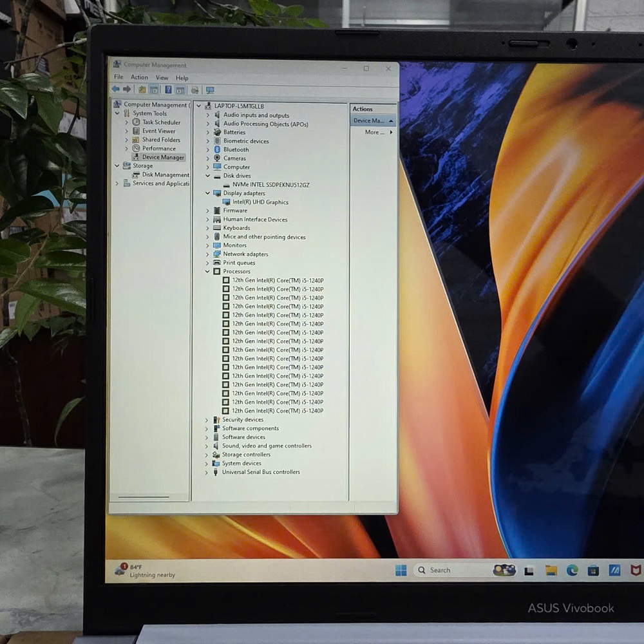Expand the Computer category
644x644 pixels.
click(208, 167)
